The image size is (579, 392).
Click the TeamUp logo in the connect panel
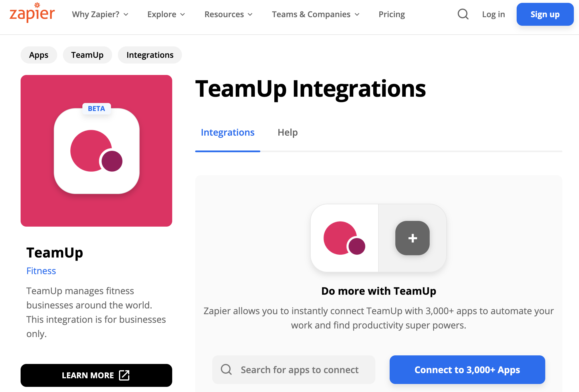[342, 238]
